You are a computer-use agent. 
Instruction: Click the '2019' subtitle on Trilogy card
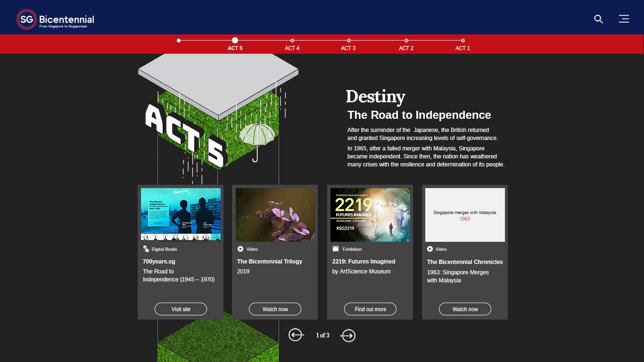click(243, 271)
